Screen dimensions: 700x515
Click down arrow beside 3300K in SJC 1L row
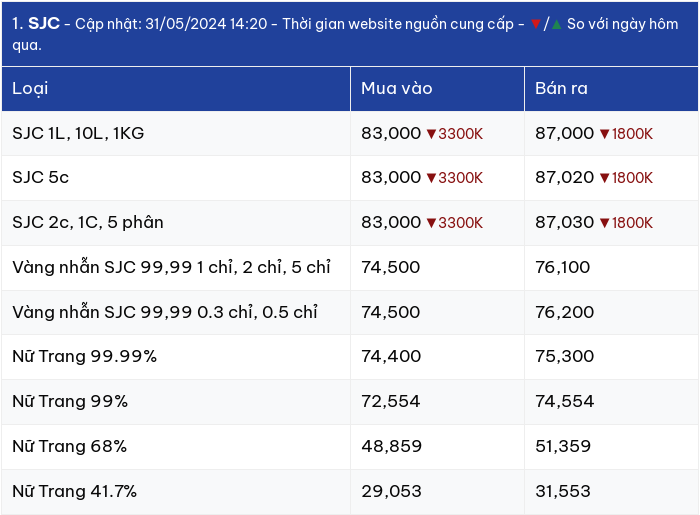pyautogui.click(x=431, y=134)
